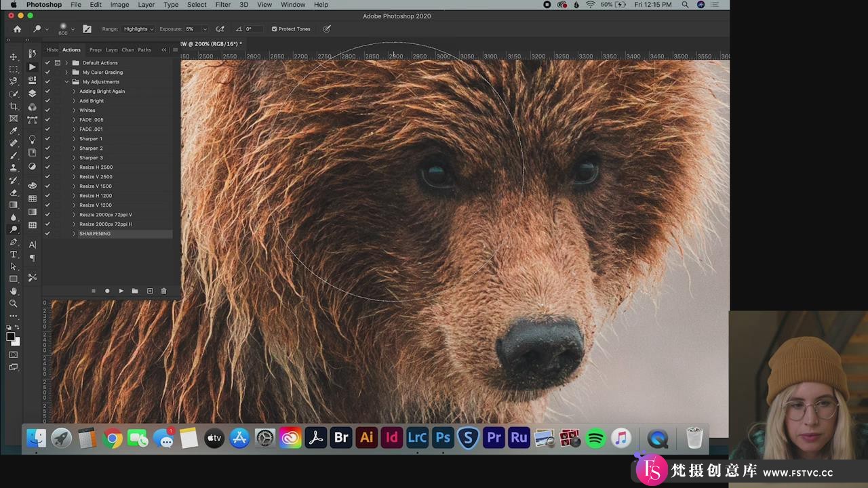The image size is (868, 488).
Task: Toggle checkmark for SHARPENING action
Action: [x=47, y=234]
